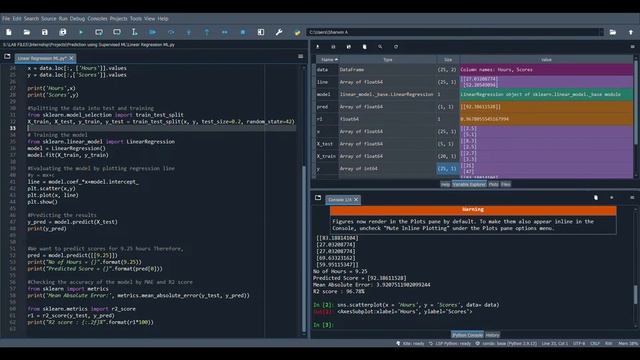Interrupt the console kernel
The width and height of the screenshot is (640, 360).
[x=611, y=198]
